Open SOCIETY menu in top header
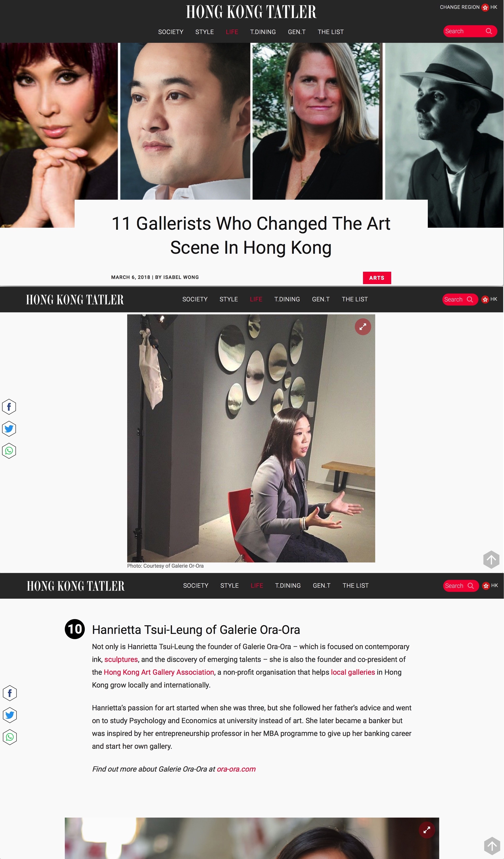504x859 pixels. (x=171, y=32)
